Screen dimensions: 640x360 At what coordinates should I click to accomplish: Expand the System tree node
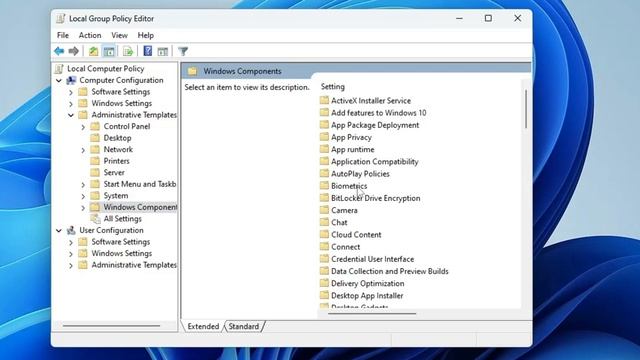pyautogui.click(x=83, y=196)
